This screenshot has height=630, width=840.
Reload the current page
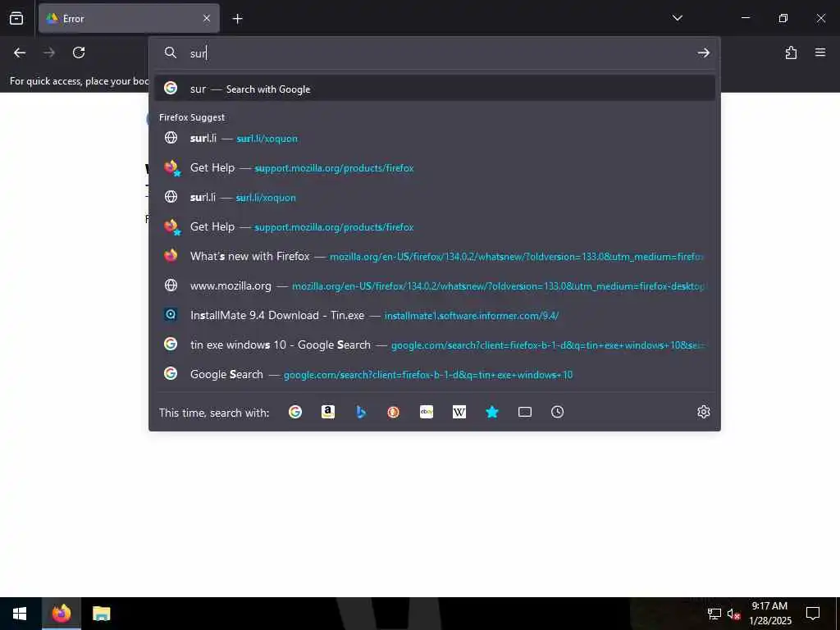[79, 52]
